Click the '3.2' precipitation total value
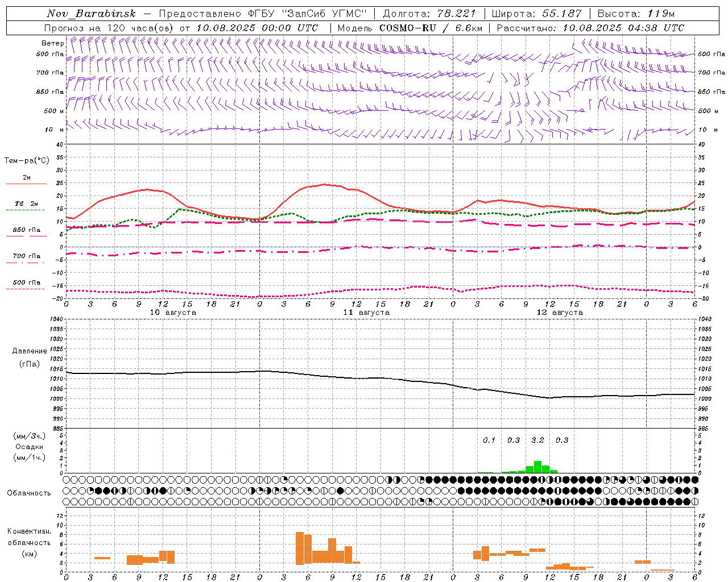The width and height of the screenshot is (728, 582). (537, 440)
